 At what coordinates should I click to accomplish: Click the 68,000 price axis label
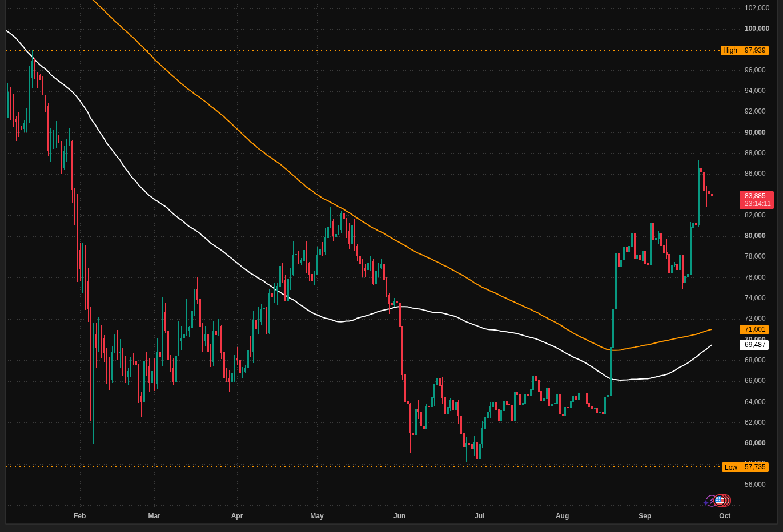(755, 360)
